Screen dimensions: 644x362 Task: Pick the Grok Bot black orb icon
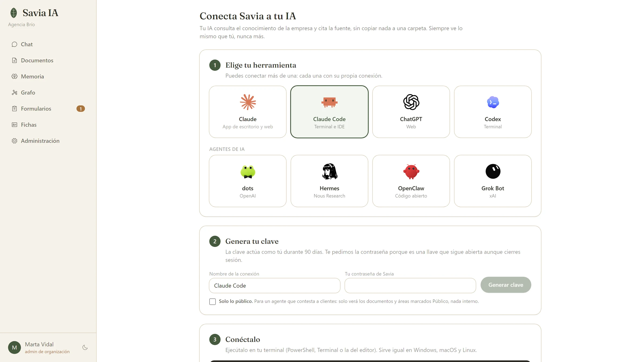(493, 171)
